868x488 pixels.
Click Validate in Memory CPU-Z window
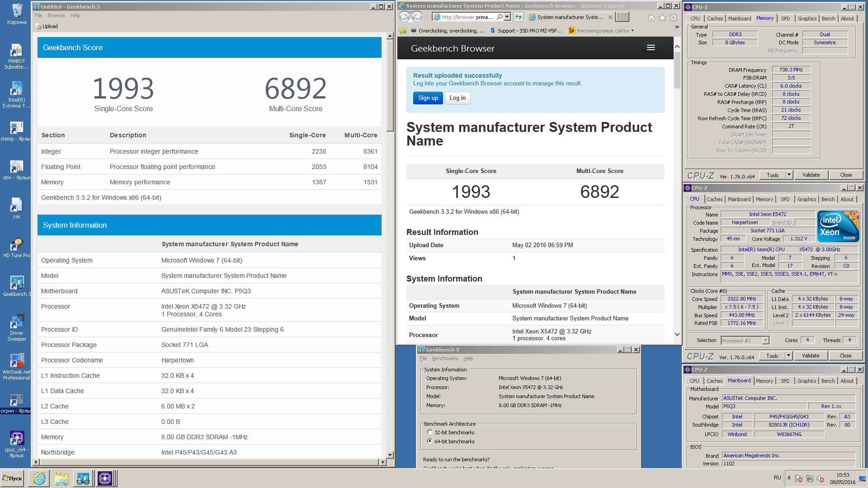(811, 175)
